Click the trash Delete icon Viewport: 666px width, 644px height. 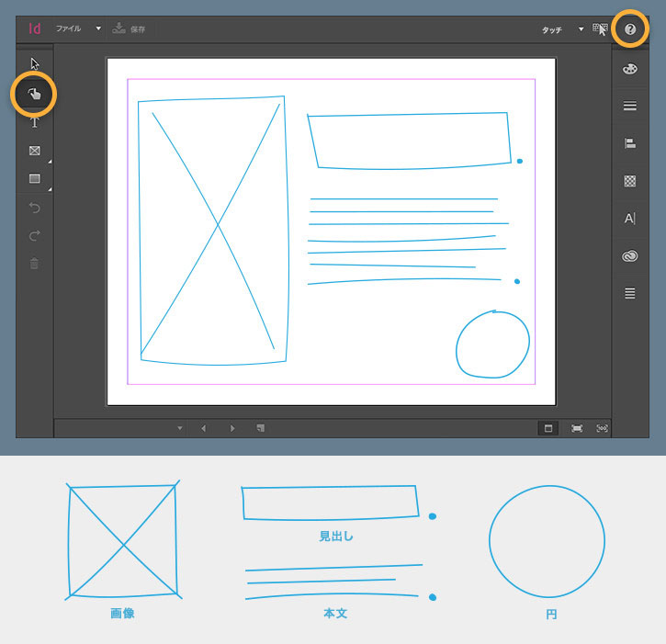coord(34,264)
